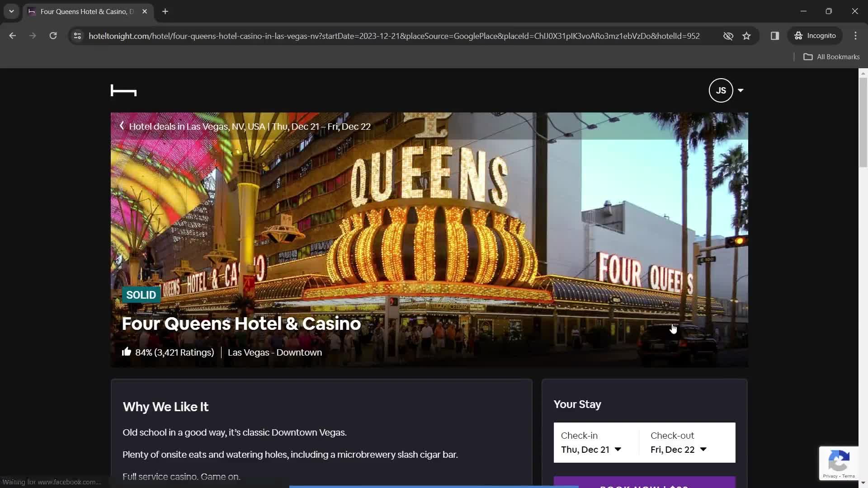The height and width of the screenshot is (488, 868).
Task: Click the HotelTonight bed logo
Action: 123,91
